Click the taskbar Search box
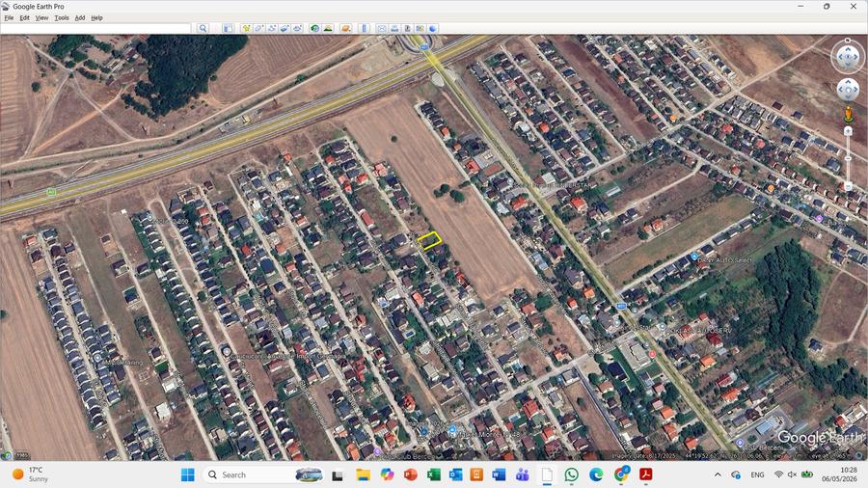This screenshot has width=868, height=488. 264,474
